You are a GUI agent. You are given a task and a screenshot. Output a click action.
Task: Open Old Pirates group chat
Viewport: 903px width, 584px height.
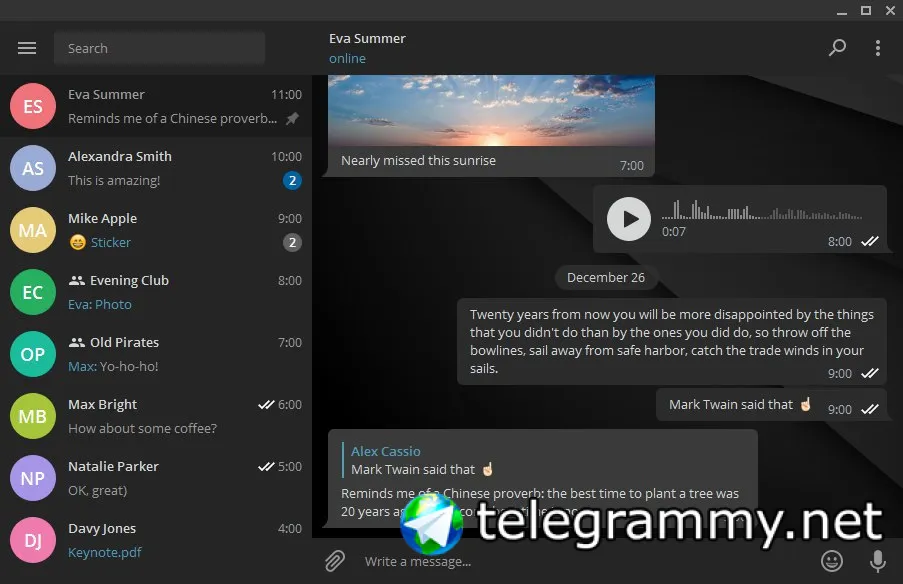point(156,354)
